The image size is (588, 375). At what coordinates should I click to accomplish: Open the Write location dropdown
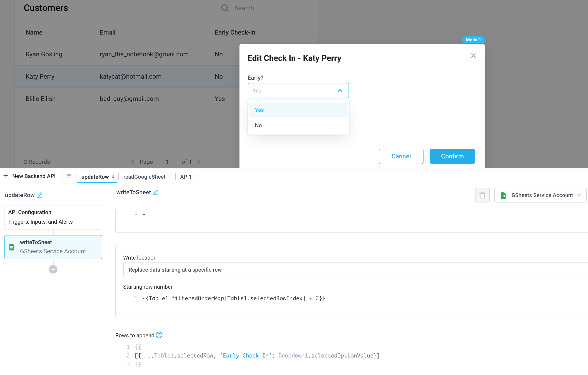click(354, 270)
